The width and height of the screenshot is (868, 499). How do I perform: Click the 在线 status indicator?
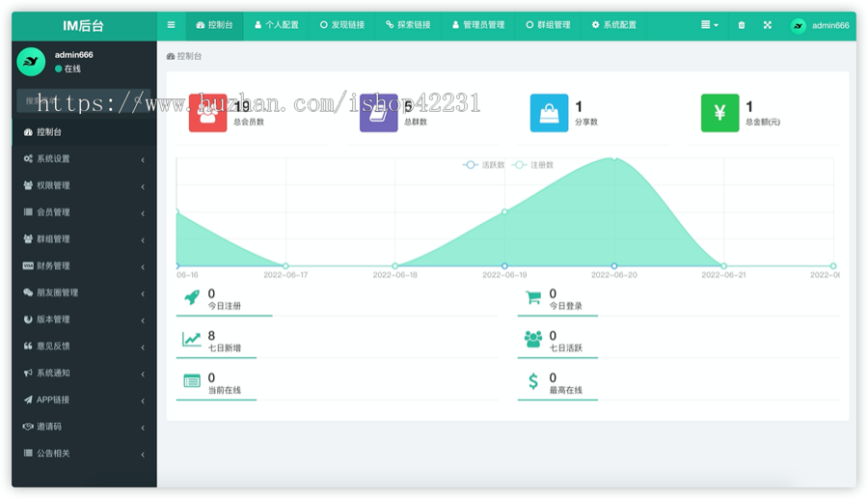click(68, 69)
